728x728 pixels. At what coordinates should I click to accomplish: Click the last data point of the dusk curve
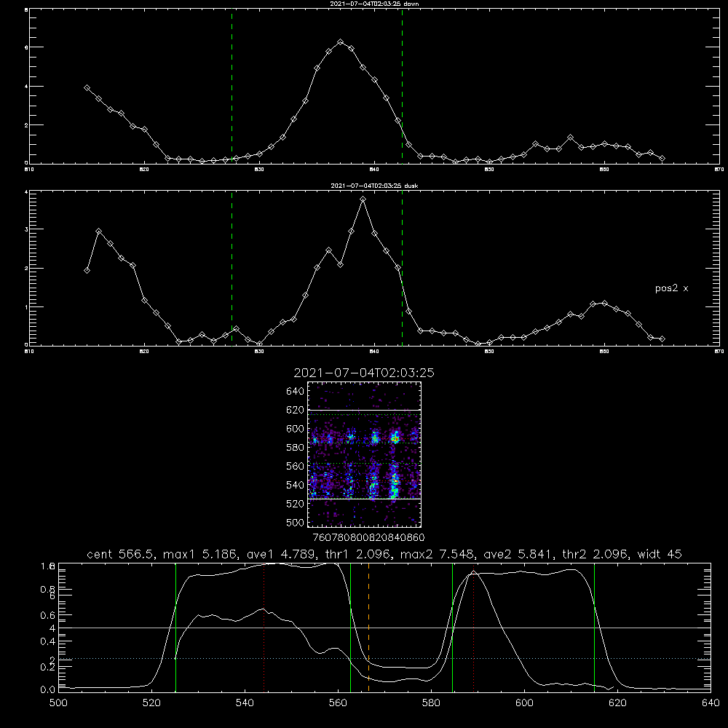(x=662, y=339)
